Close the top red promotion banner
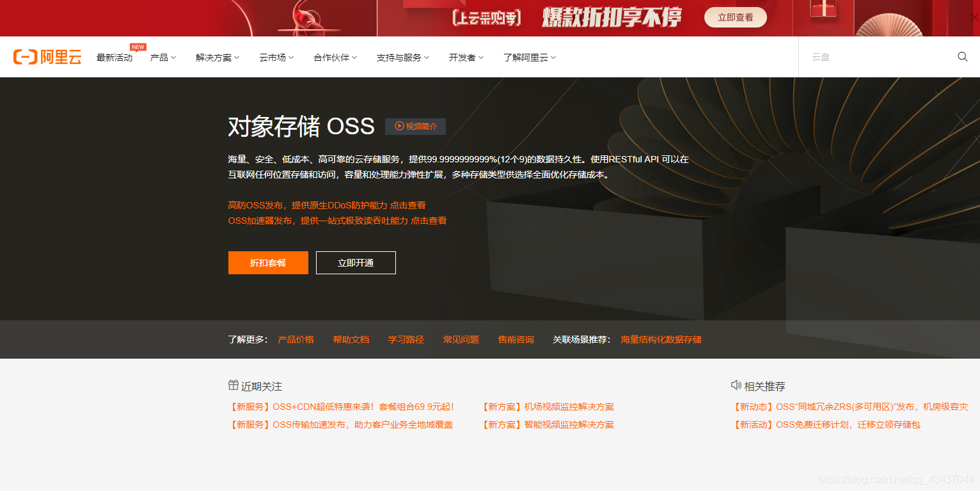Image resolution: width=980 pixels, height=491 pixels. (x=974, y=17)
